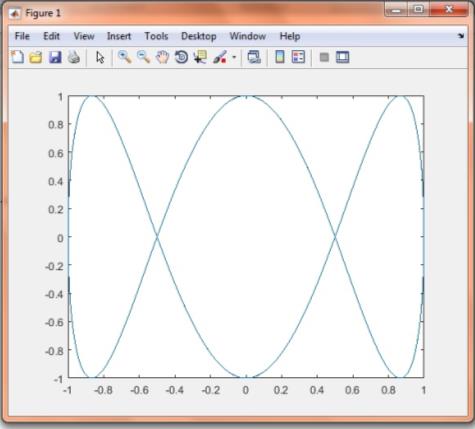Select the Edit Plot arrow tool
Viewport: 475px width, 429px height.
(100, 57)
